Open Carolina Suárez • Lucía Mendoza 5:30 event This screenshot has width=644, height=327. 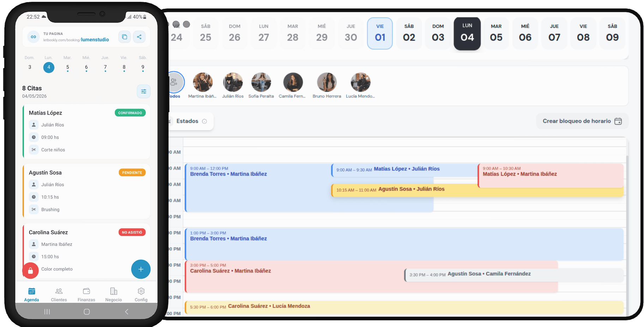point(404,307)
